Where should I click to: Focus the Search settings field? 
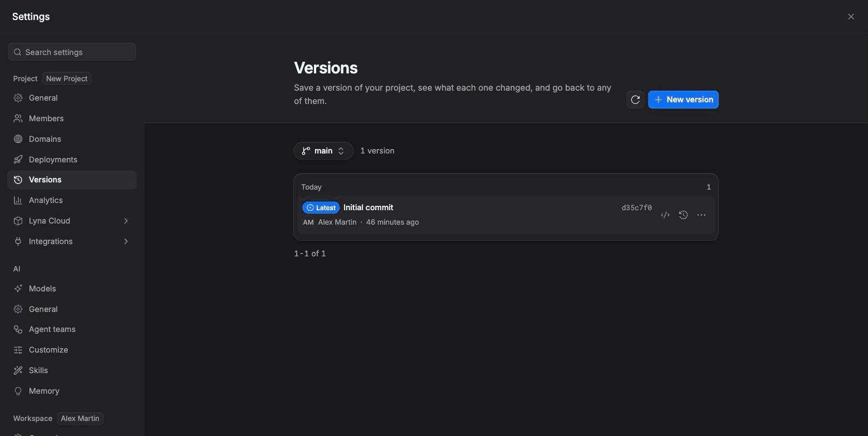click(72, 52)
